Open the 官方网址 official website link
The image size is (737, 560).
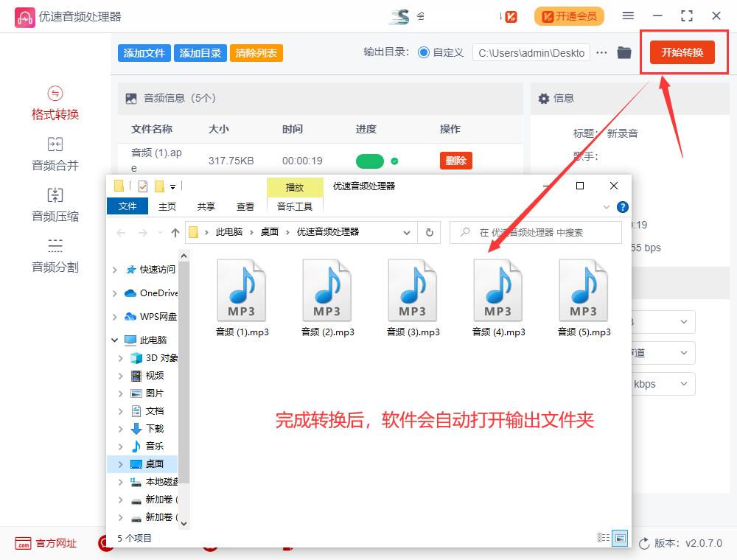click(47, 543)
